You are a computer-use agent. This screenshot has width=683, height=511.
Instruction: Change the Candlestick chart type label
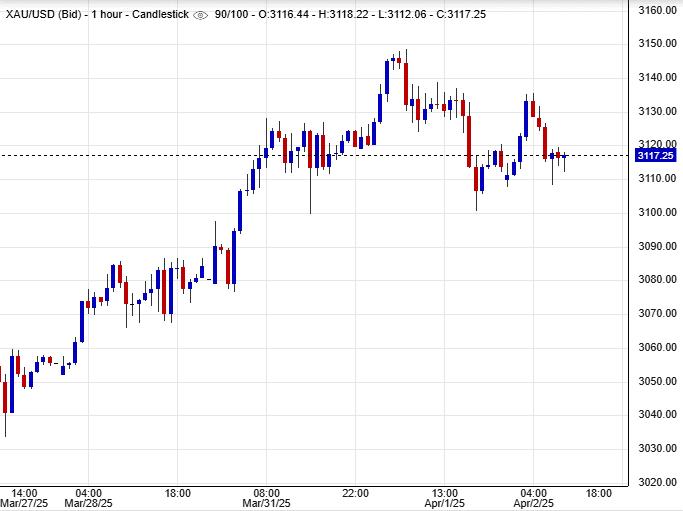[161, 15]
